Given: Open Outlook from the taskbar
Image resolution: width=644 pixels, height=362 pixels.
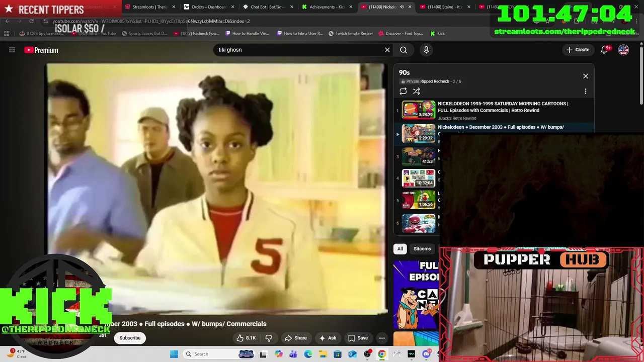Looking at the screenshot, I should [x=352, y=354].
